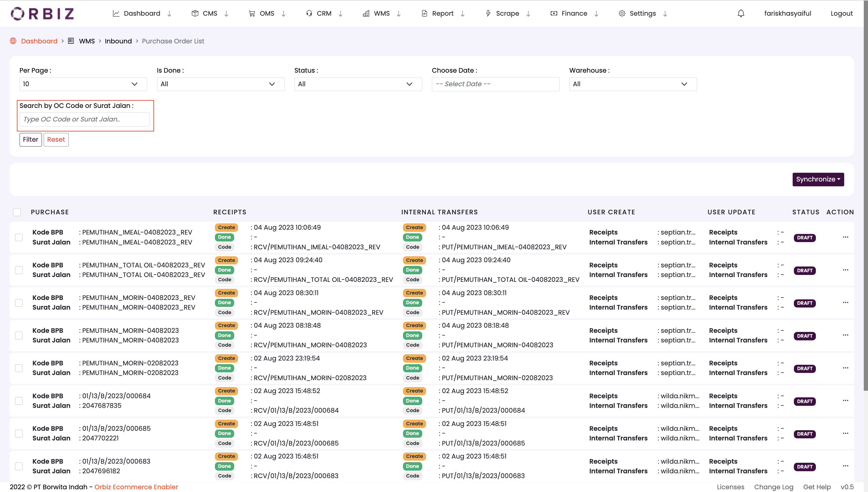868x492 pixels.
Task: Check the PEMUTIHAN_IMEAL-04082023_REV row checkbox
Action: click(19, 237)
